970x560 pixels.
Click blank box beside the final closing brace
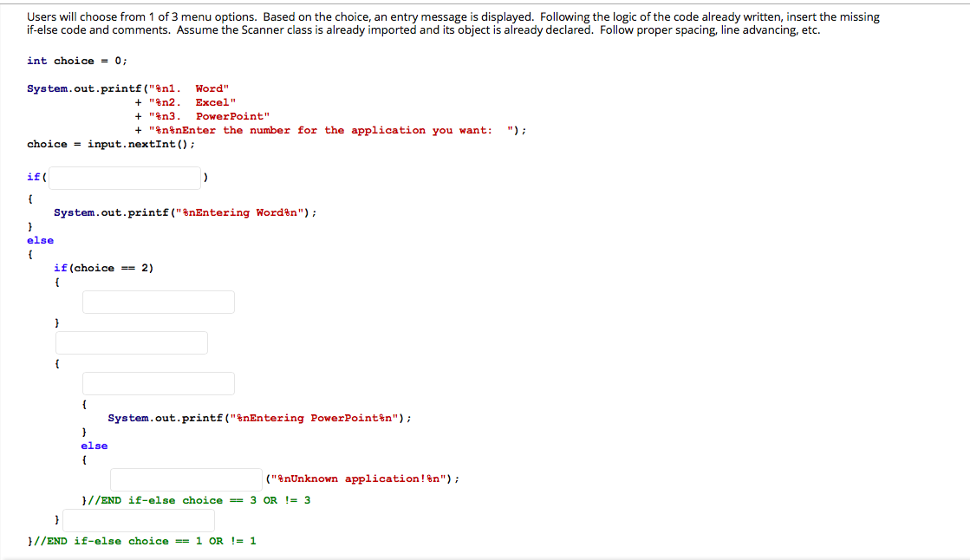tap(137, 520)
